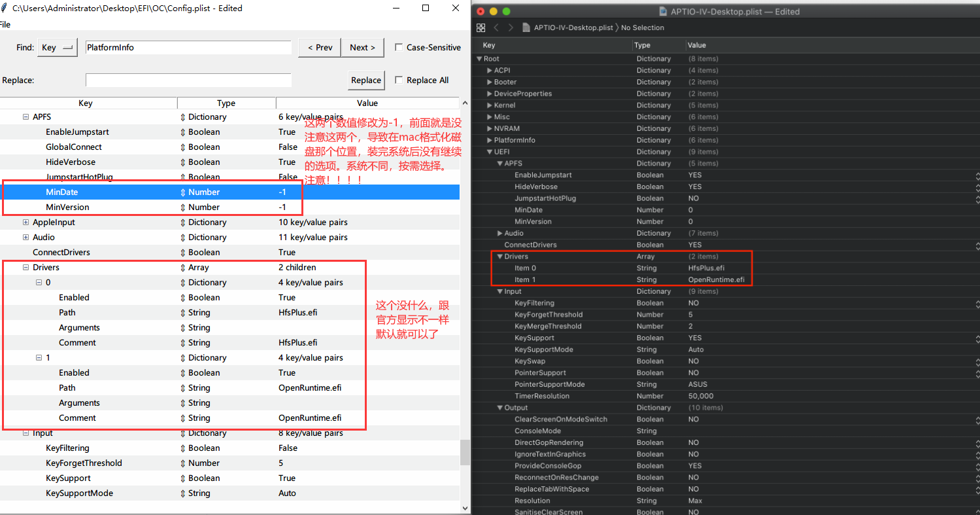Click the forward navigation chevron
980x515 pixels.
click(x=510, y=27)
